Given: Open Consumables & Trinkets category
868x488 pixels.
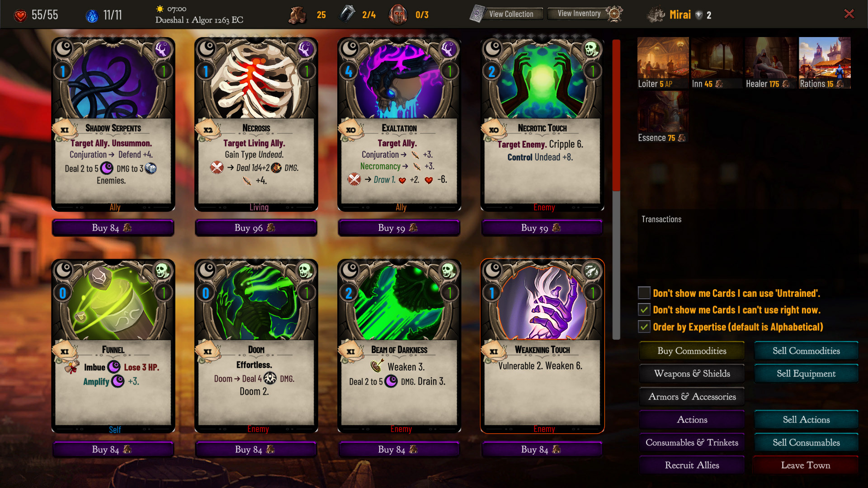Looking at the screenshot, I should (692, 442).
